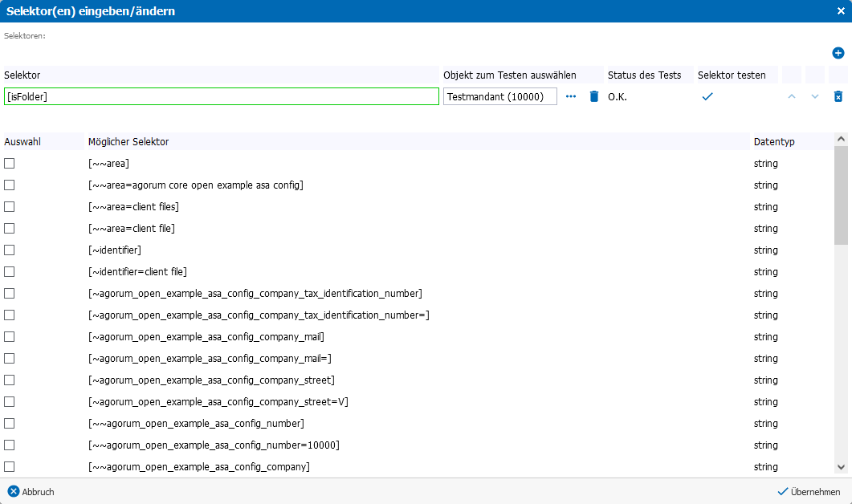Move selector row up arrow
Viewport: 852px width, 504px height.
[791, 96]
